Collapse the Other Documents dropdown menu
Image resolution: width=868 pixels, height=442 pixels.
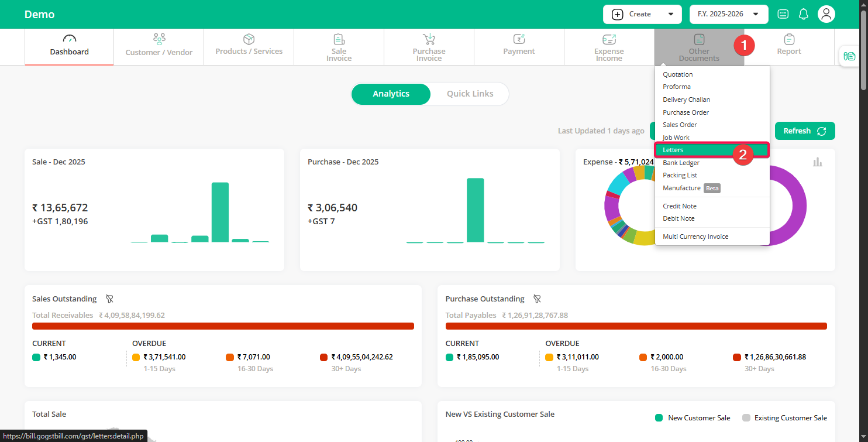[698, 46]
